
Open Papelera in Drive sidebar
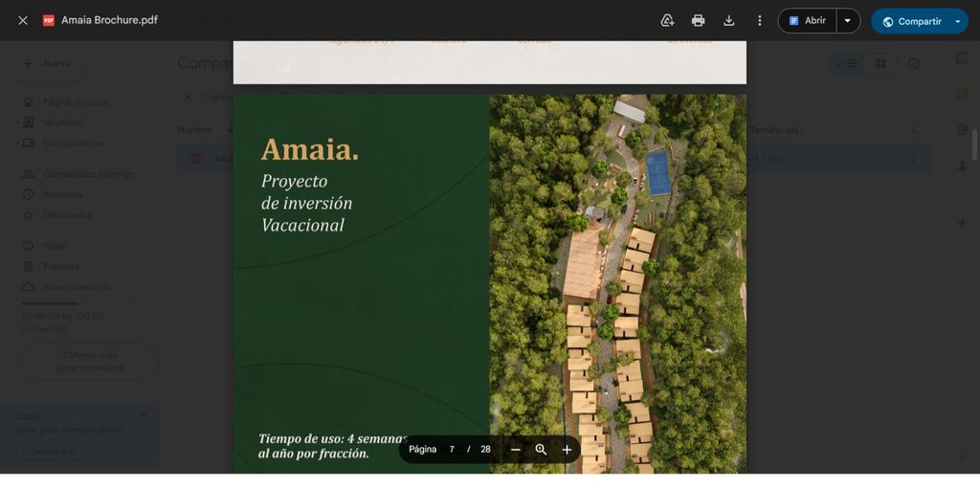pos(60,266)
